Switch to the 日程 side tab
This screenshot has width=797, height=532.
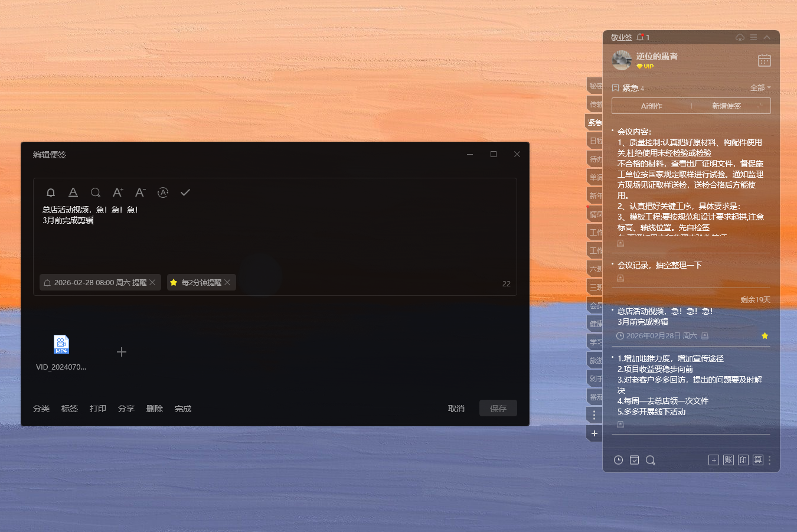[x=595, y=141]
